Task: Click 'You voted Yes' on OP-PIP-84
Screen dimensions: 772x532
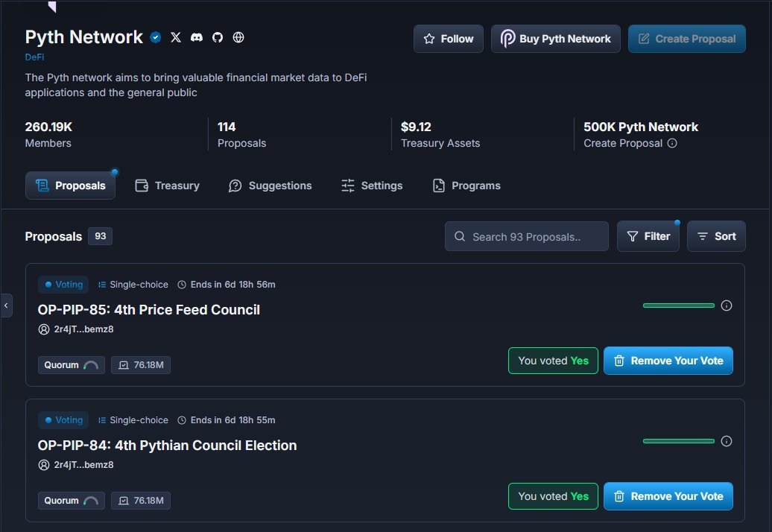Action: coord(554,496)
